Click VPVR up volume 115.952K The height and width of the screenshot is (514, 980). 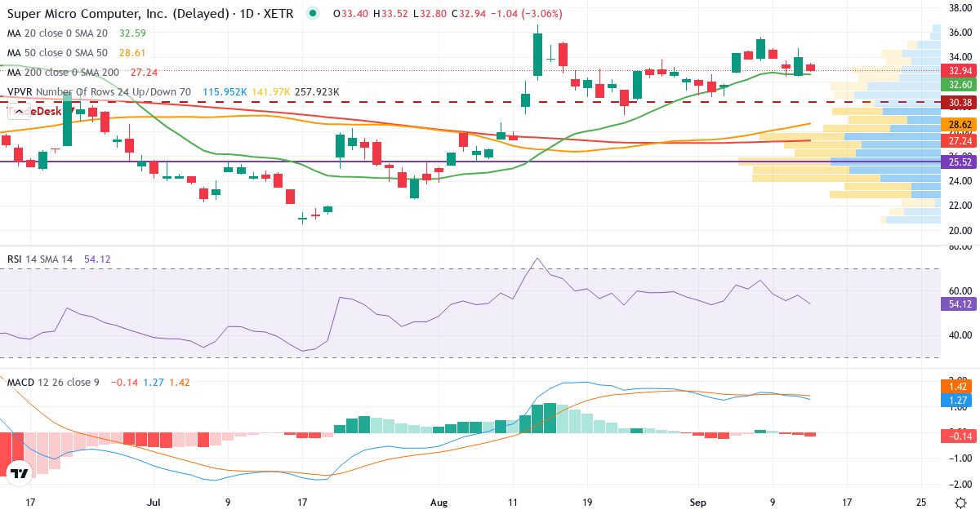224,91
